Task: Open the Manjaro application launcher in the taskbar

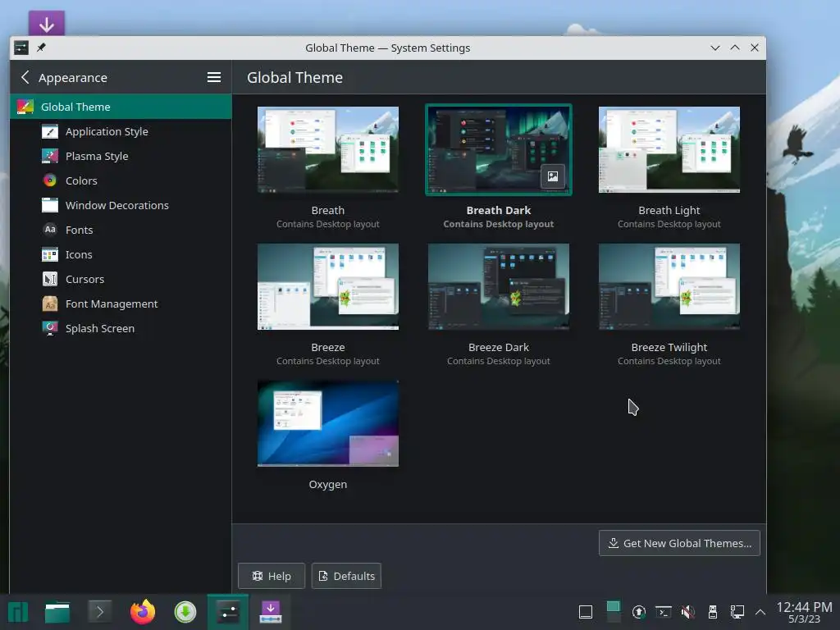Action: coord(18,612)
